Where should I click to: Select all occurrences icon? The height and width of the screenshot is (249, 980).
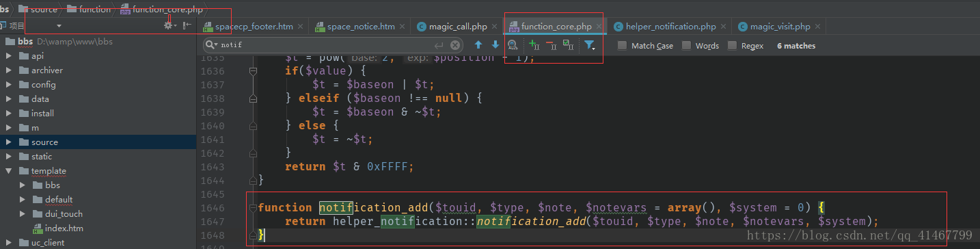(568, 45)
